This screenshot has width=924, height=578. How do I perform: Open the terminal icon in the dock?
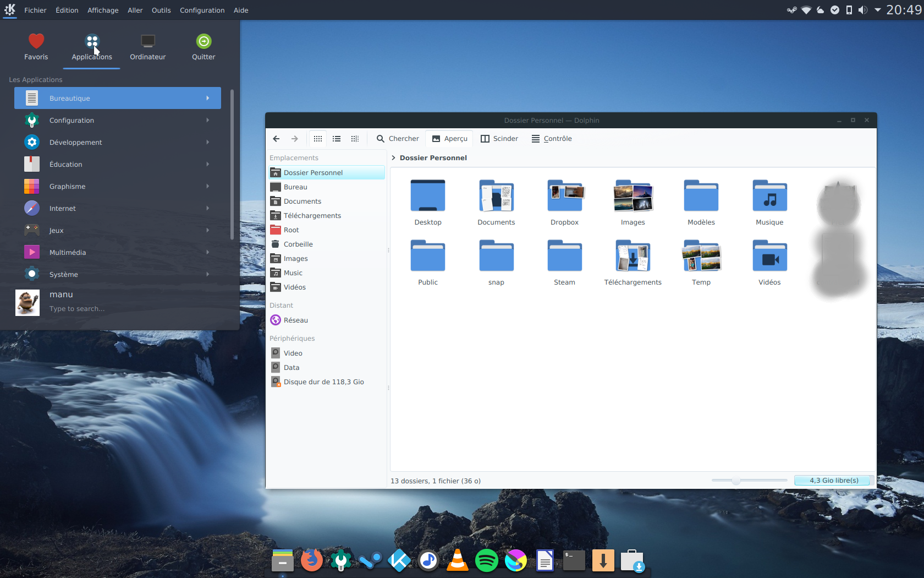[574, 560]
